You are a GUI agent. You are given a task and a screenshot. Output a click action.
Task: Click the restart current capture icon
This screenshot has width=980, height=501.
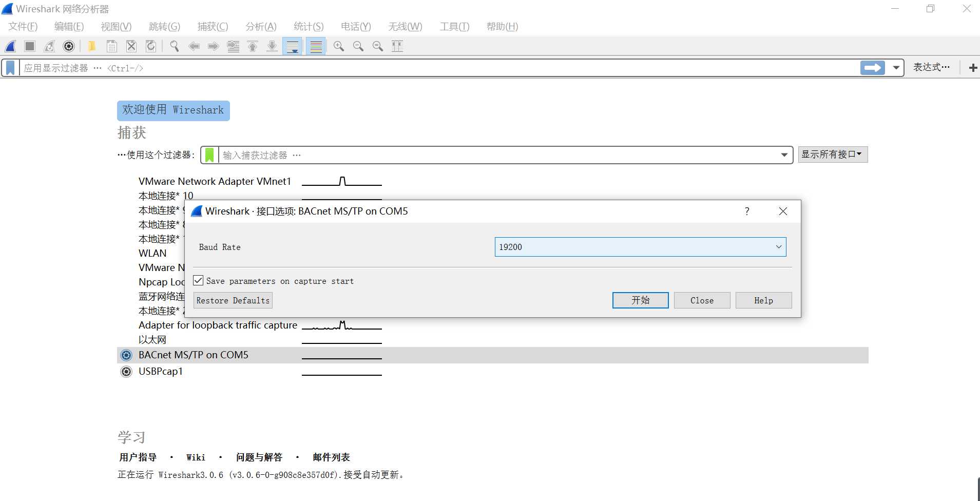(49, 46)
